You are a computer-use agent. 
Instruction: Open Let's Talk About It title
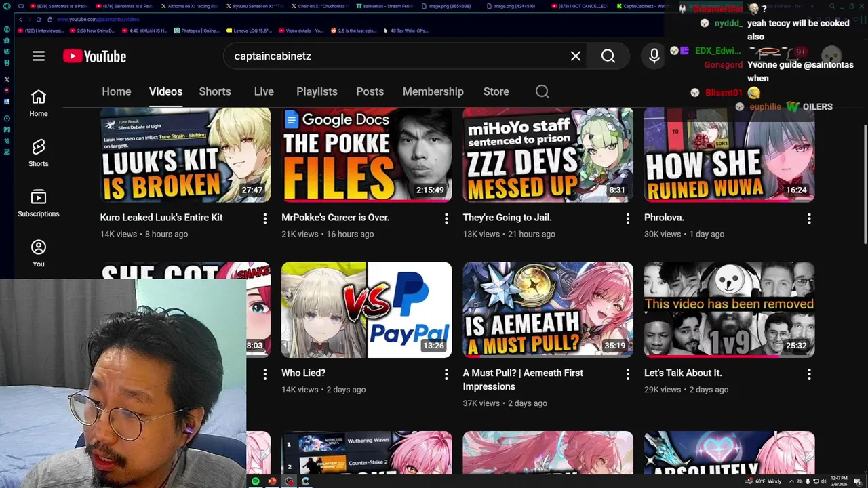point(683,373)
